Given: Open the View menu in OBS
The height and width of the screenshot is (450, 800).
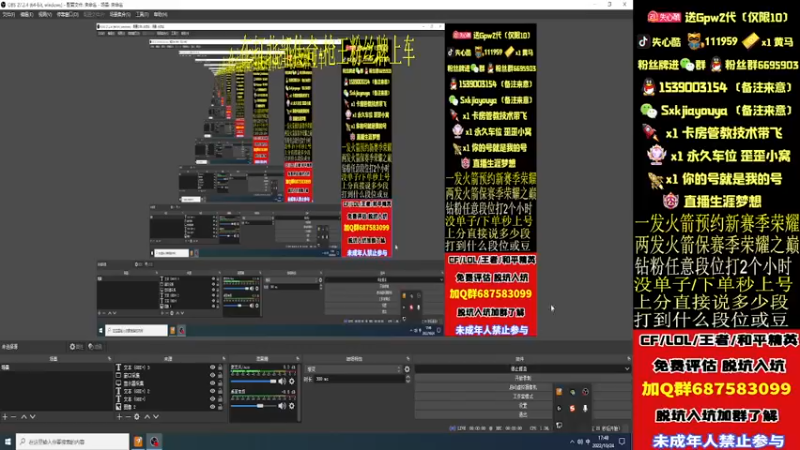Looking at the screenshot, I should (x=45, y=15).
